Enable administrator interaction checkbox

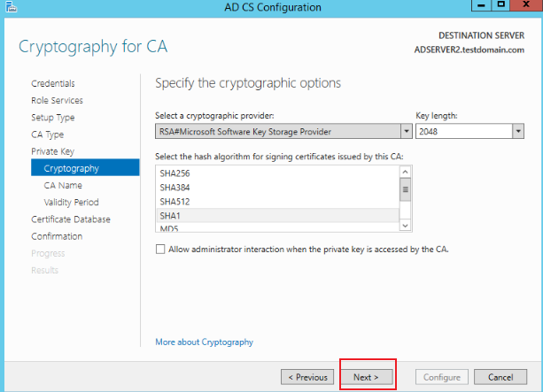pos(160,250)
